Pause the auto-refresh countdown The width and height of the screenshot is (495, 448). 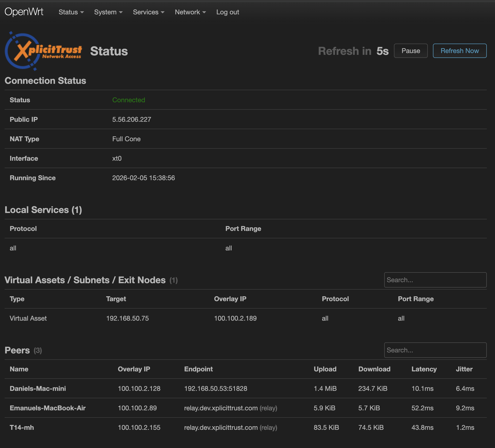click(410, 51)
